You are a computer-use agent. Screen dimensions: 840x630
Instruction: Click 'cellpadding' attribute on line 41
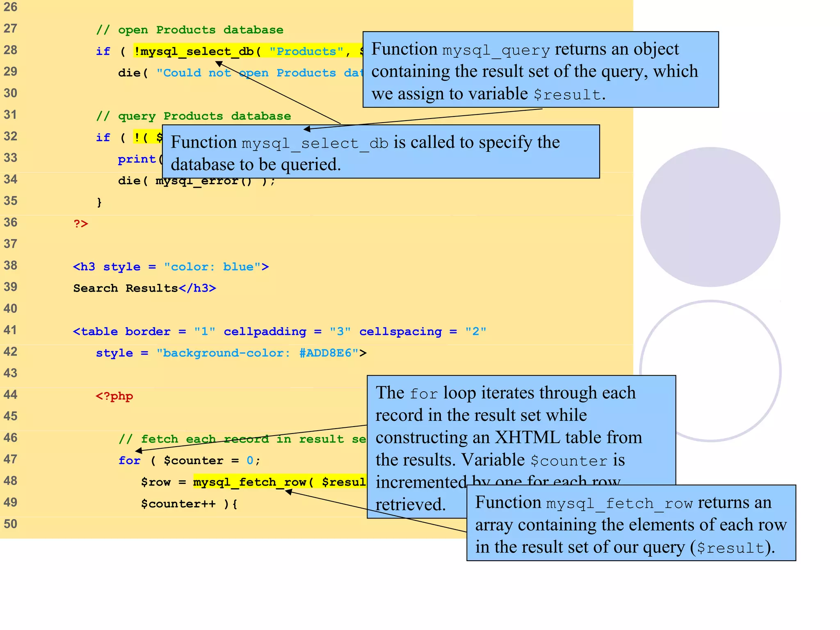click(x=265, y=331)
